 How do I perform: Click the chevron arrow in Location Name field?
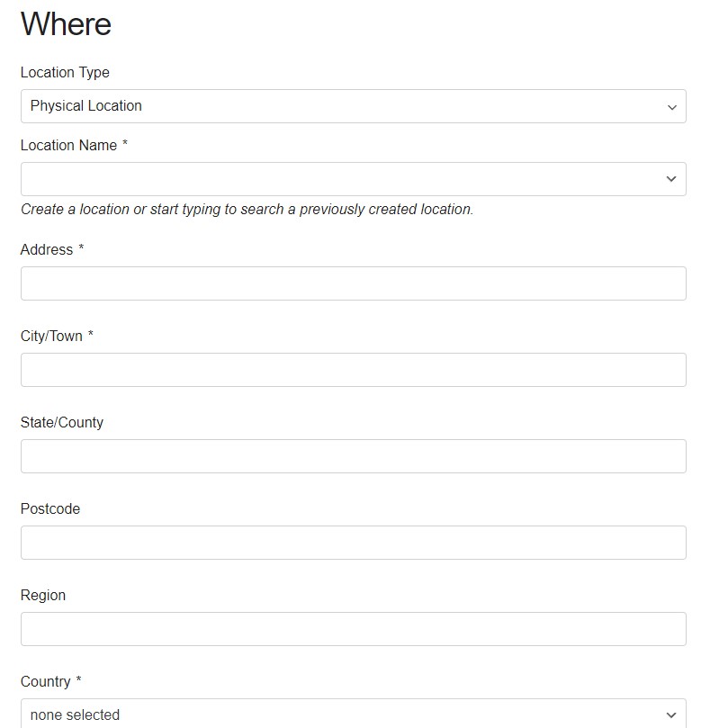(x=671, y=179)
